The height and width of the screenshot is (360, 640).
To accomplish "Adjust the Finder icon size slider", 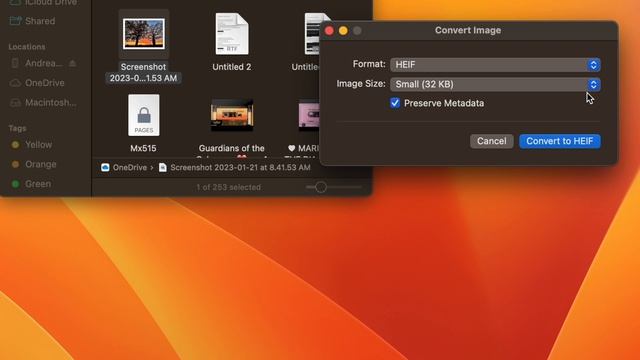I will click(x=321, y=187).
